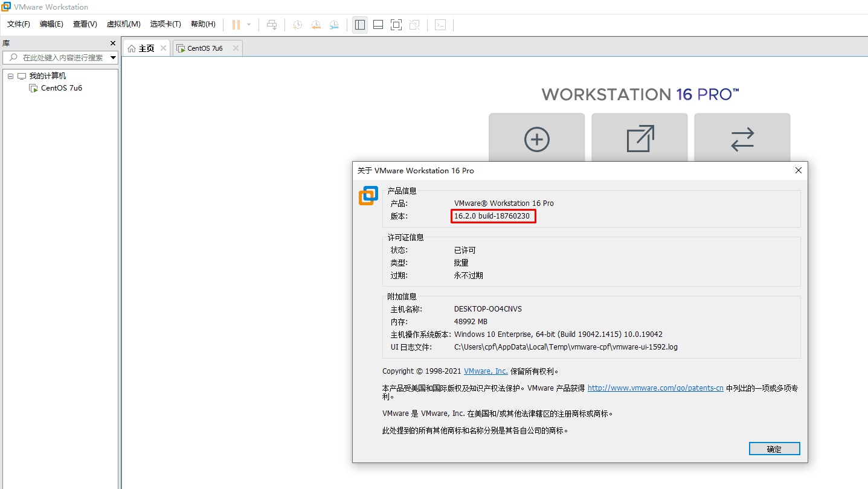Select 我的计算机 in the library tree

point(48,76)
